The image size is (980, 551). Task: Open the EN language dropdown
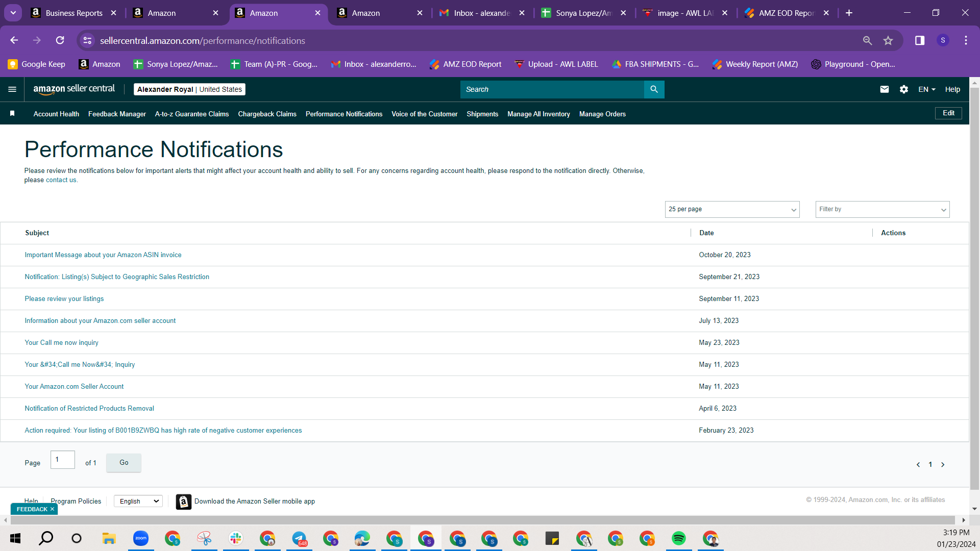[x=926, y=89]
